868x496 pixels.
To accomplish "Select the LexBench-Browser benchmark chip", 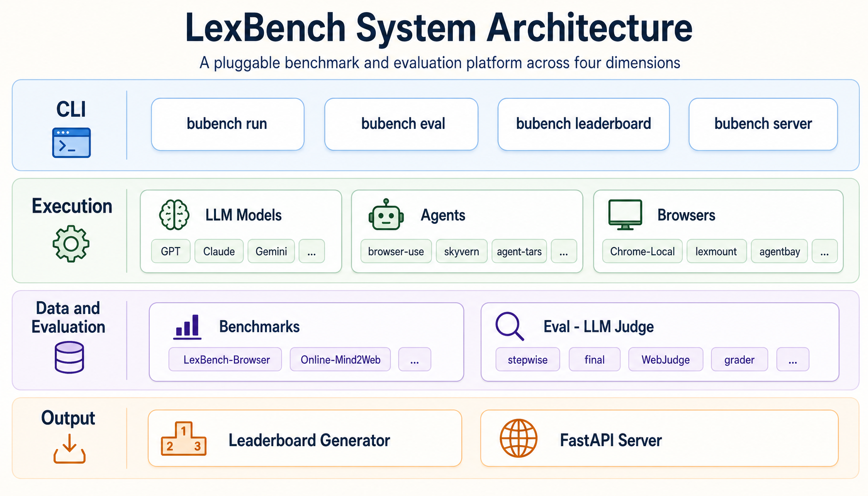I will coord(225,359).
